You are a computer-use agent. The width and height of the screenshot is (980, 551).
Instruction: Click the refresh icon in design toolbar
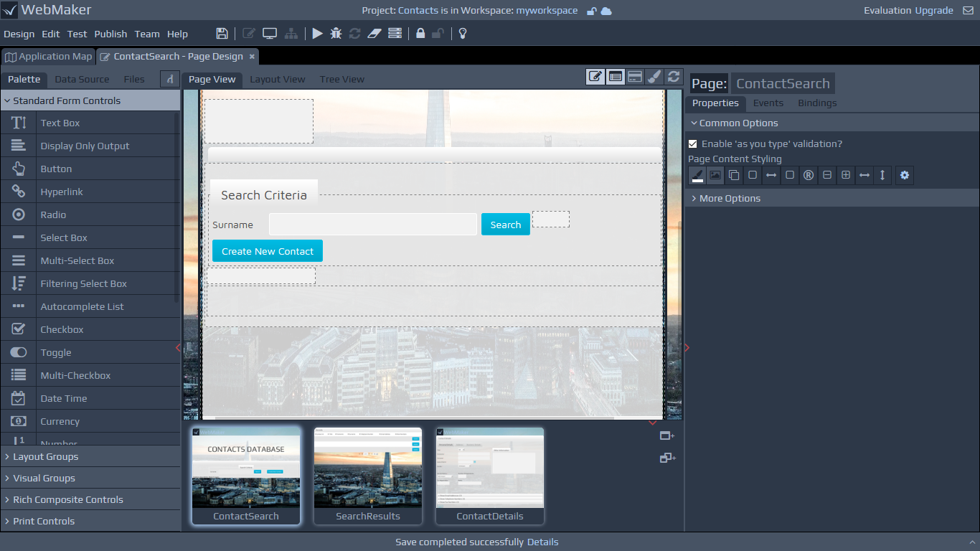coord(673,77)
